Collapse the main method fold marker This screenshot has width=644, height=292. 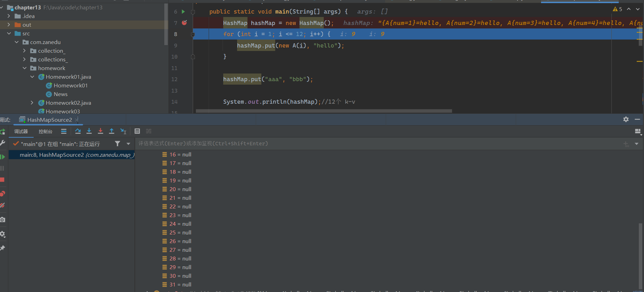click(x=193, y=12)
